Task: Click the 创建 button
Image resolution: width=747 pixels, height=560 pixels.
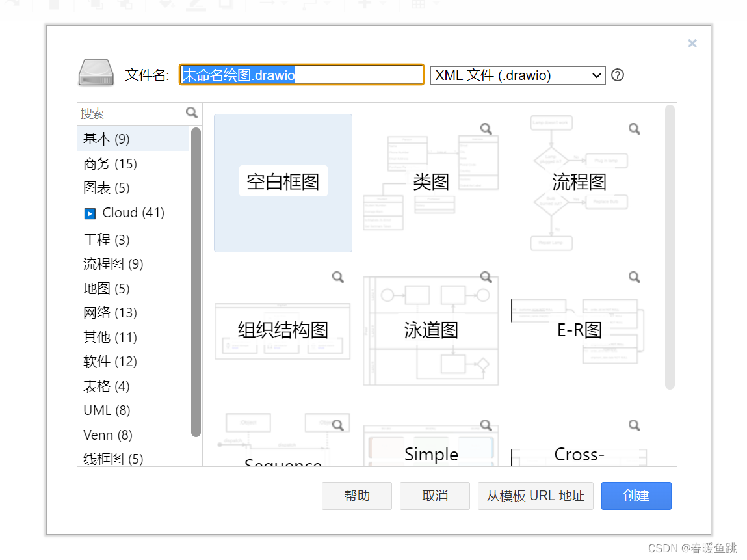Action: coord(636,496)
